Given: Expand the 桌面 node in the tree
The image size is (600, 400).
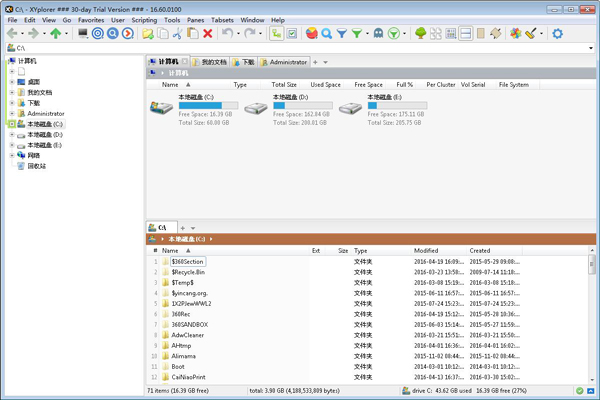Looking at the screenshot, I should tap(12, 82).
